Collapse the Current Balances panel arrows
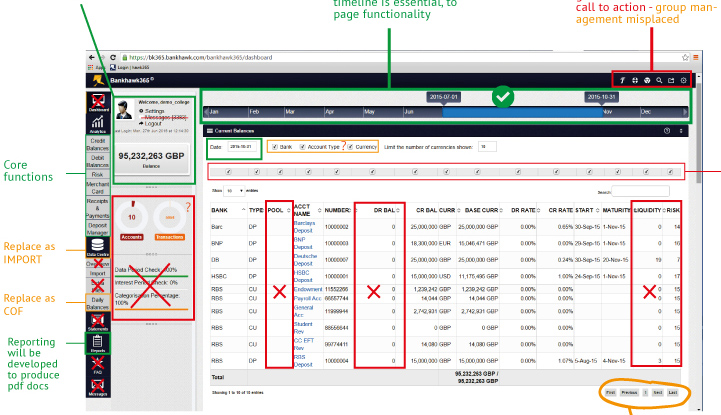The image size is (721, 415). click(684, 130)
